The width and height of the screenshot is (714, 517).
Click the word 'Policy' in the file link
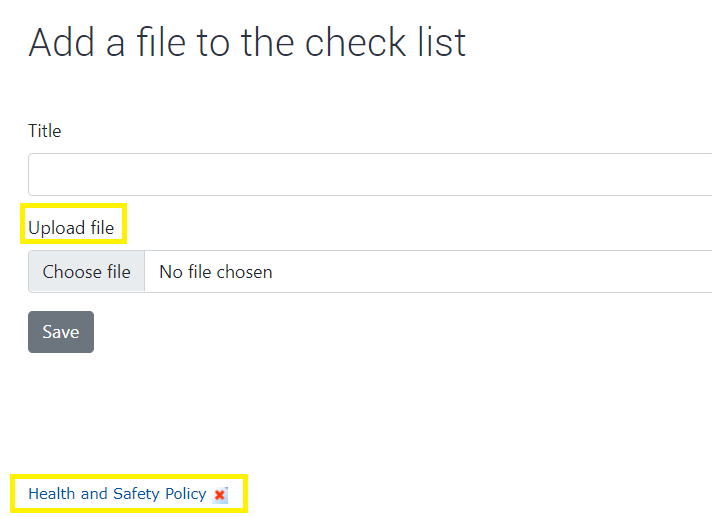click(186, 494)
